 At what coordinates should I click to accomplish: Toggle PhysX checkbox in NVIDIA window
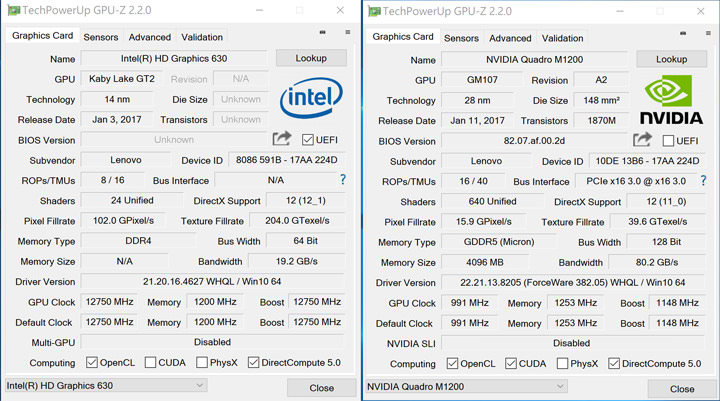click(550, 364)
